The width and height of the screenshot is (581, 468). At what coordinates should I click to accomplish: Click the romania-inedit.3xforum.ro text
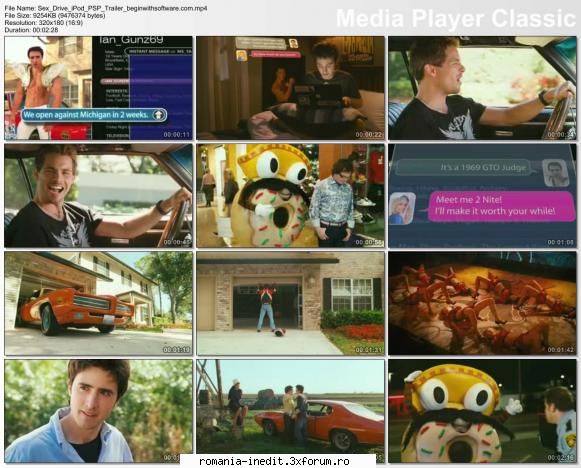point(274,461)
